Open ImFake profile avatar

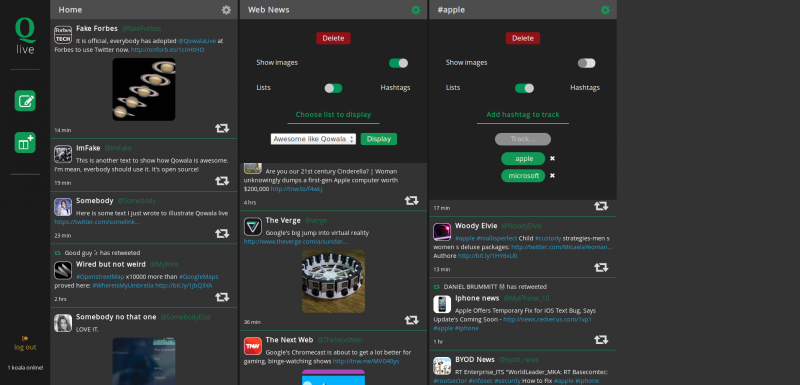pos(63,154)
